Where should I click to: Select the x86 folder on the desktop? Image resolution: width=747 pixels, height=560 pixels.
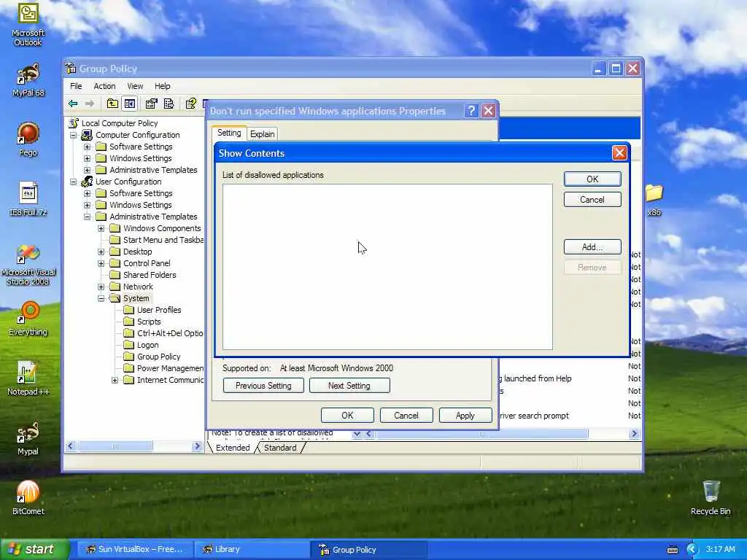[654, 200]
